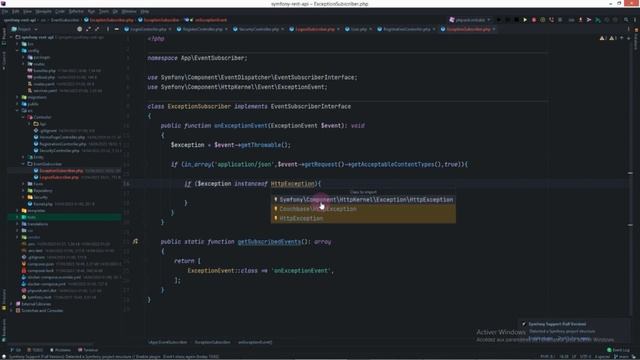This screenshot has height=360, width=640.
Task: Open the Refactor menu
Action: coord(76,11)
